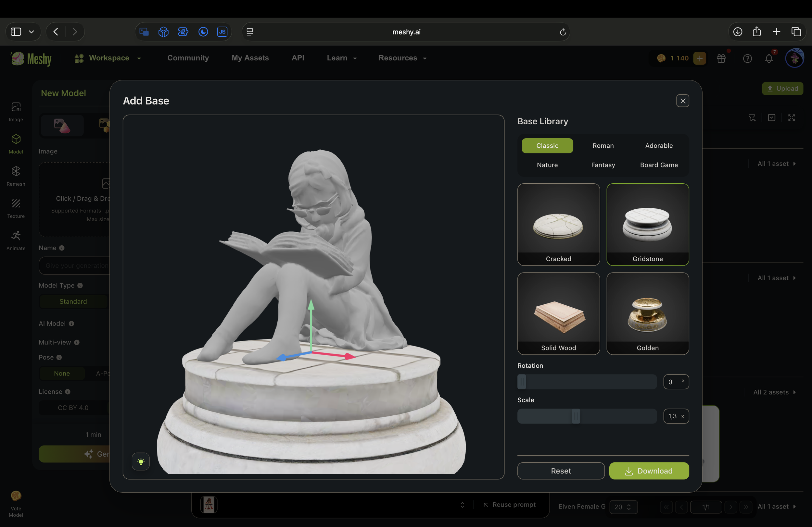Open the Remesh tool in sidebar
The width and height of the screenshot is (812, 527).
[16, 176]
